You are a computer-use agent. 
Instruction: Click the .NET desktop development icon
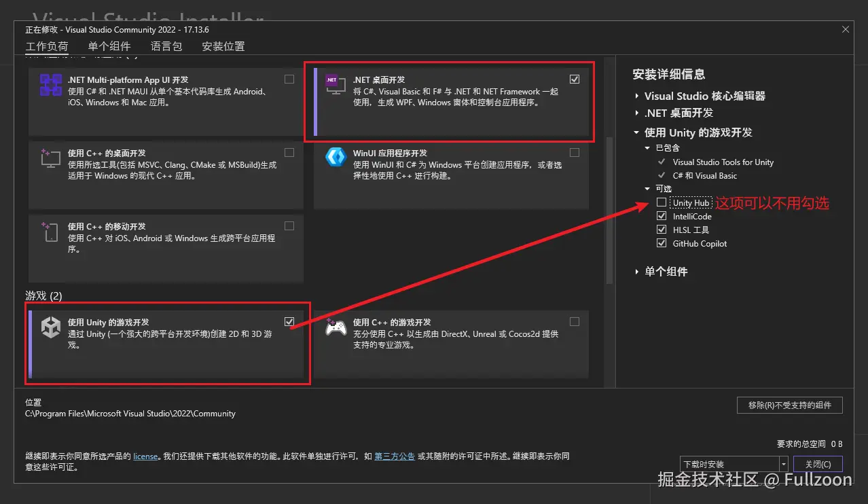[334, 85]
